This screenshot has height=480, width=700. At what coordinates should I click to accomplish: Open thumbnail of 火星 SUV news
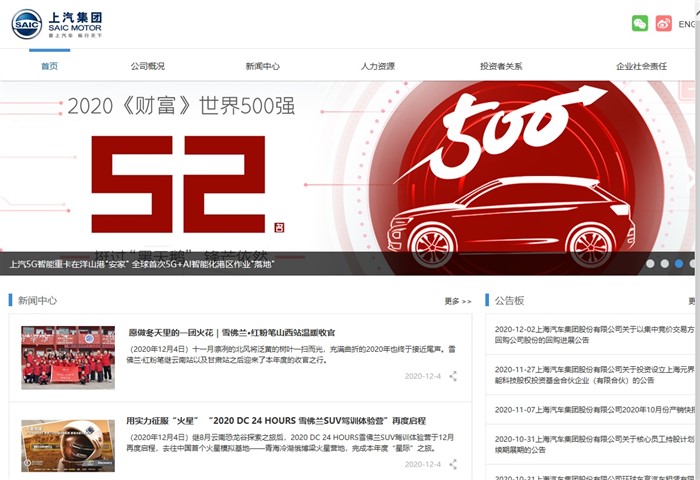coord(68,446)
